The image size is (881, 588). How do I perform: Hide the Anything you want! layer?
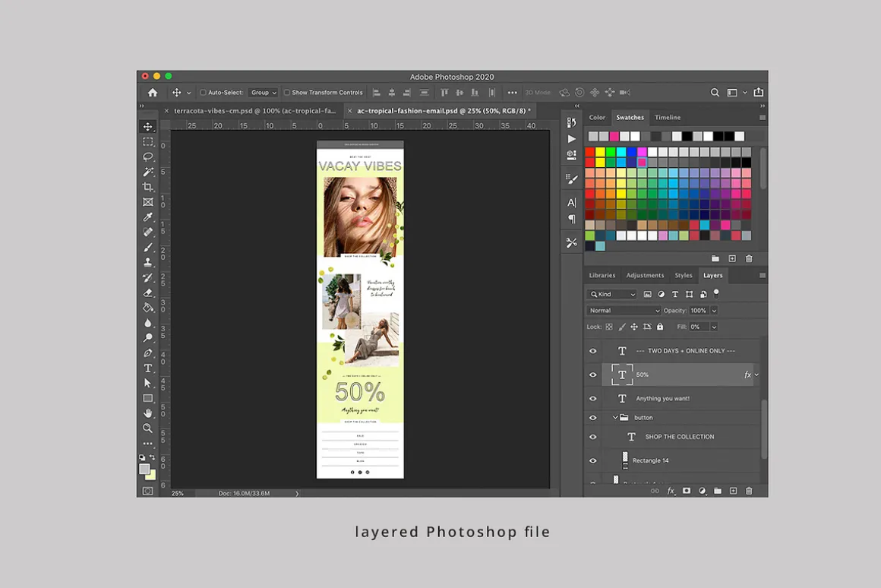[592, 399]
